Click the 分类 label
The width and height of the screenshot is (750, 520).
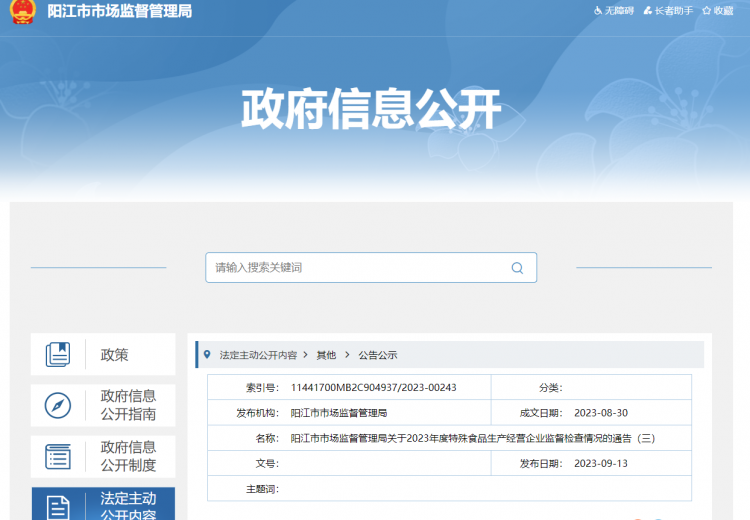[x=551, y=387]
